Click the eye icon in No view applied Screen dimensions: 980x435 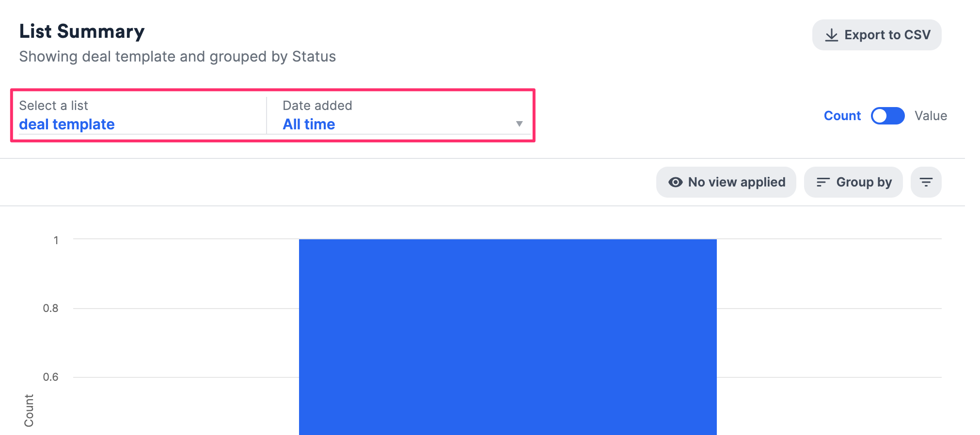coord(675,182)
